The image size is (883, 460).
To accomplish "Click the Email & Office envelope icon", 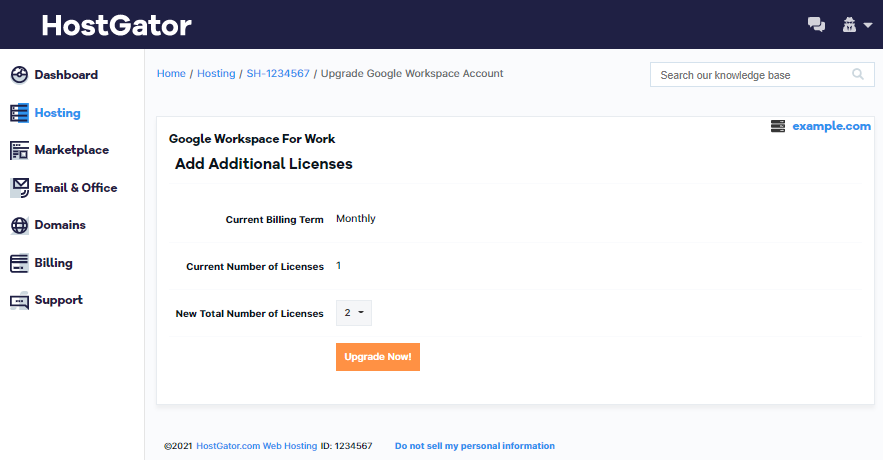I will [20, 187].
